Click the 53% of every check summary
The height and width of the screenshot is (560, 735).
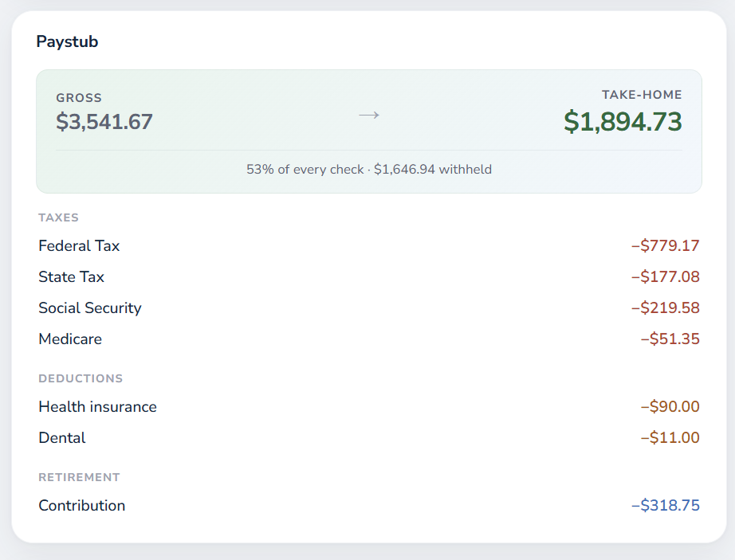coord(369,169)
